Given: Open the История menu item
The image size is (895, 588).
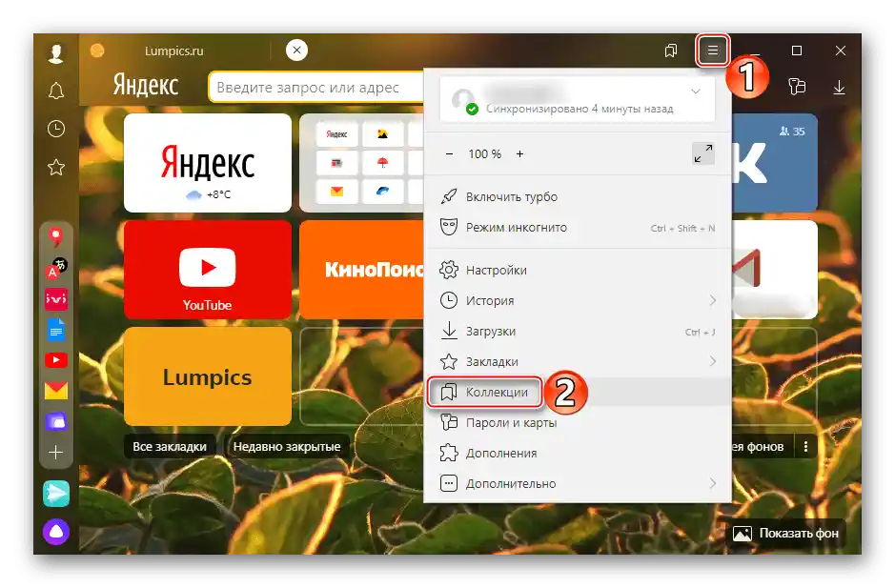Looking at the screenshot, I should pyautogui.click(x=578, y=300).
